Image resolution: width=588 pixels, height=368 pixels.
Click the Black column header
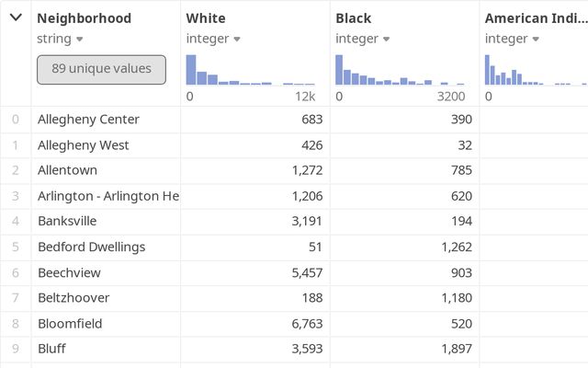tap(355, 18)
